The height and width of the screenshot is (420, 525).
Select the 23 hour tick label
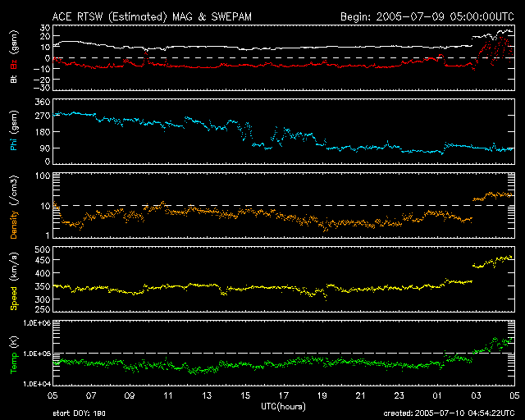[399, 395]
